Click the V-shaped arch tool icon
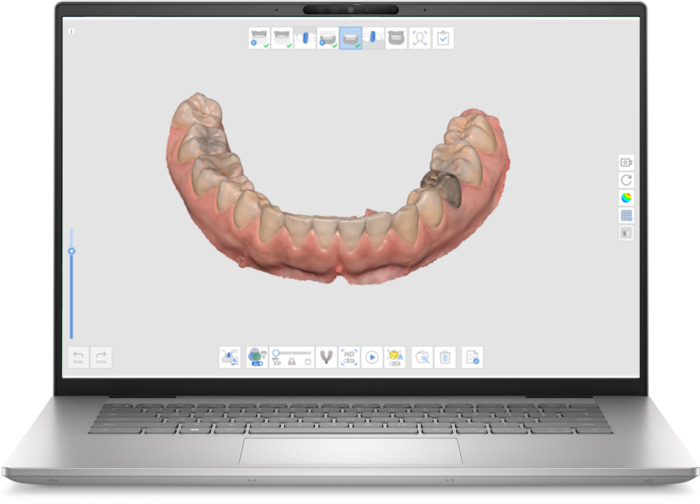Image resolution: width=700 pixels, height=504 pixels. [325, 357]
